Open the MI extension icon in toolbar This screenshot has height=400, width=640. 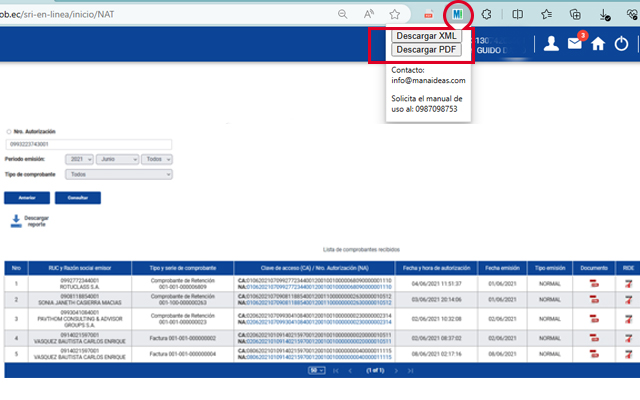tap(457, 15)
